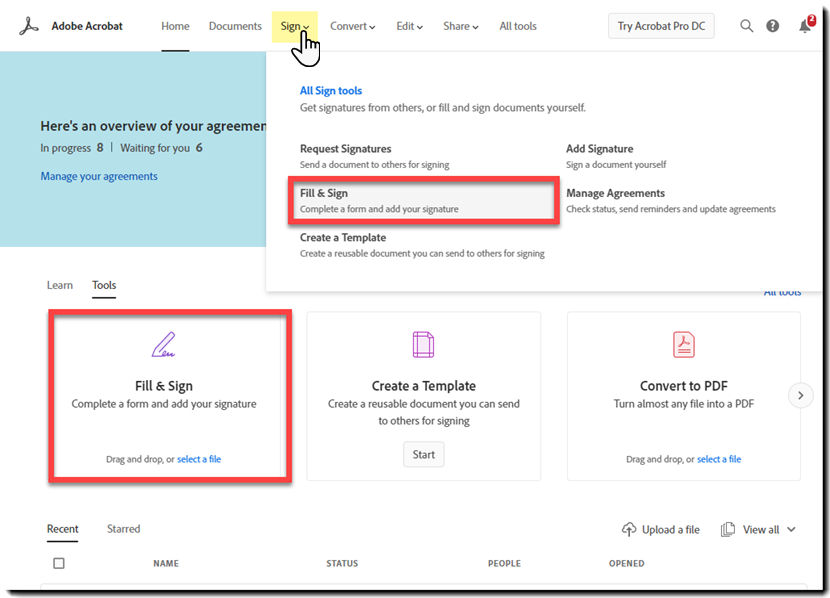Image resolution: width=830 pixels, height=598 pixels.
Task: Click the Try Acrobat Pro DC button
Action: pos(661,26)
